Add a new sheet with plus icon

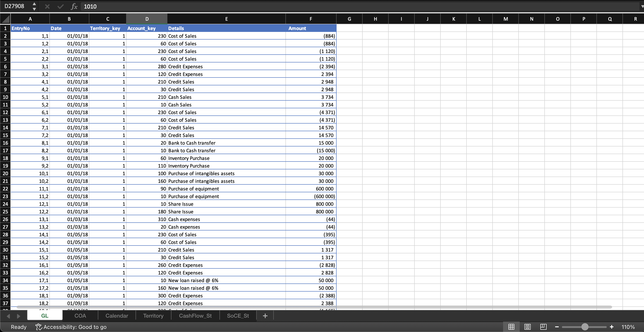coord(265,316)
